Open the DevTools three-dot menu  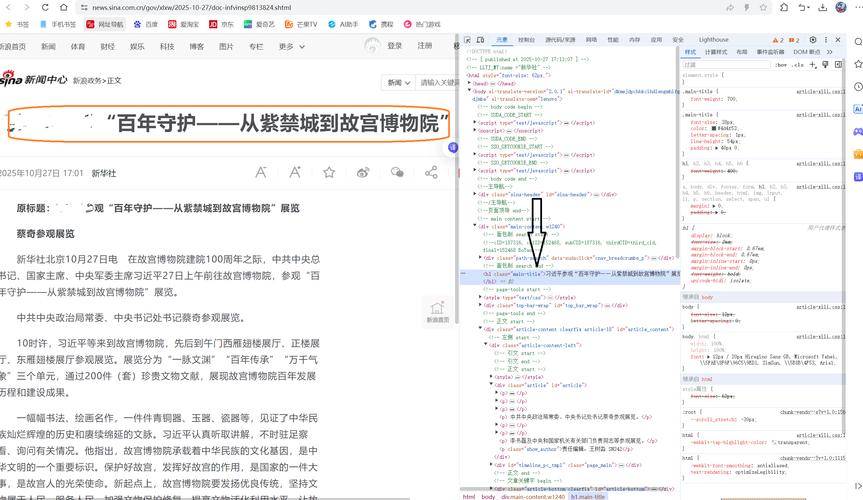pos(826,40)
